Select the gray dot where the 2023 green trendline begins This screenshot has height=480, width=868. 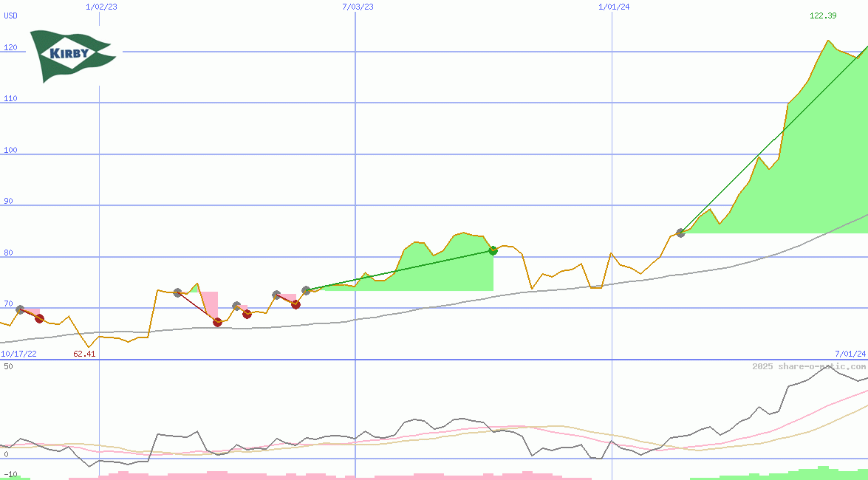tap(306, 290)
